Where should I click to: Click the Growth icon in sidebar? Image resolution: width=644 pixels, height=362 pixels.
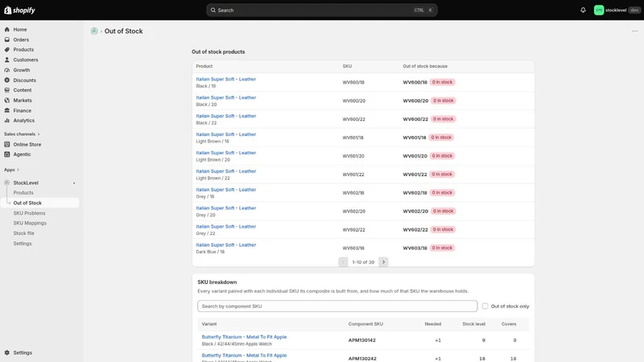pyautogui.click(x=7, y=70)
